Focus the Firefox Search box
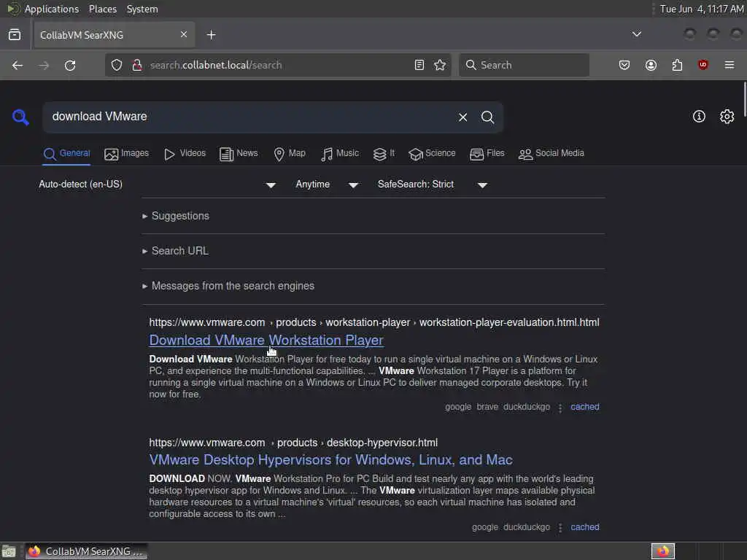The width and height of the screenshot is (747, 560). click(524, 65)
